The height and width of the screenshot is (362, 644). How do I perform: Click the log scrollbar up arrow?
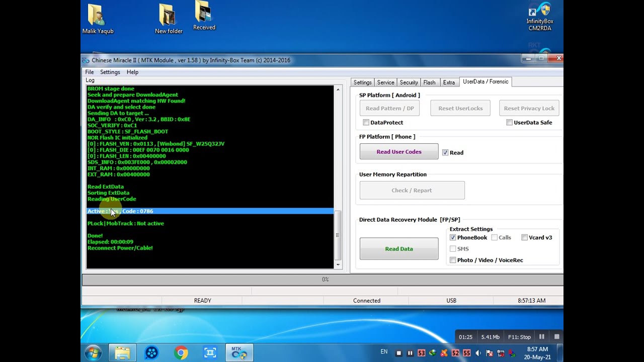coord(338,89)
